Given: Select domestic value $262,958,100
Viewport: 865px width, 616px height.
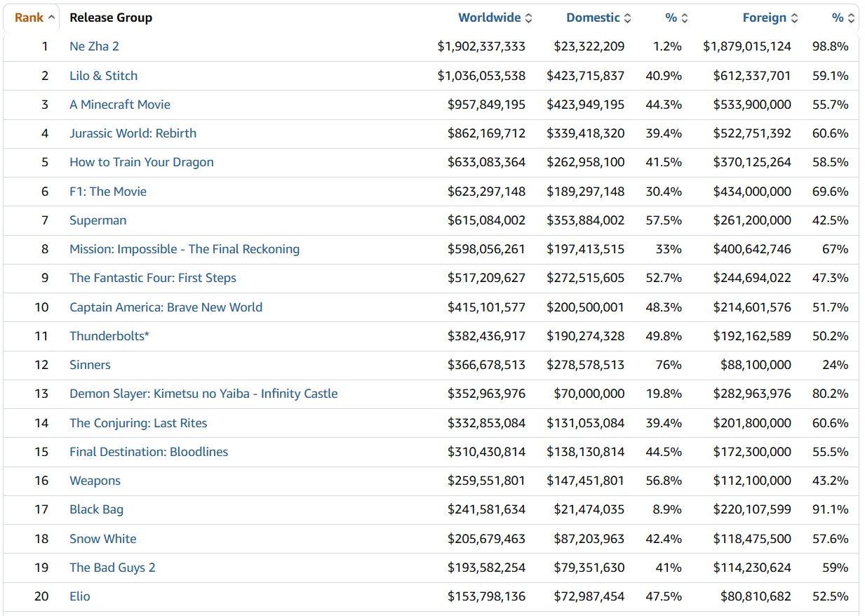Looking at the screenshot, I should tap(586, 162).
